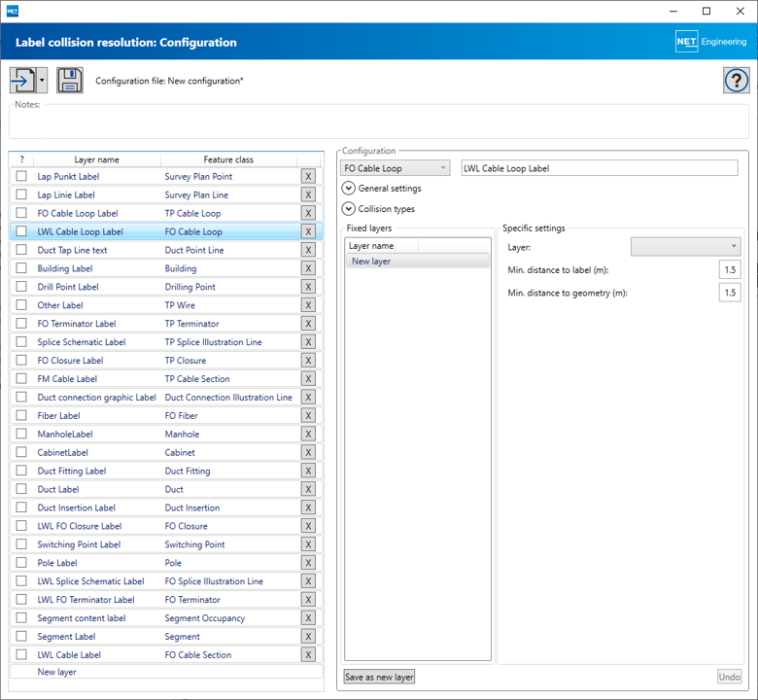The width and height of the screenshot is (758, 700).
Task: Check the LWL FO Terminator Label checkbox
Action: [x=21, y=599]
